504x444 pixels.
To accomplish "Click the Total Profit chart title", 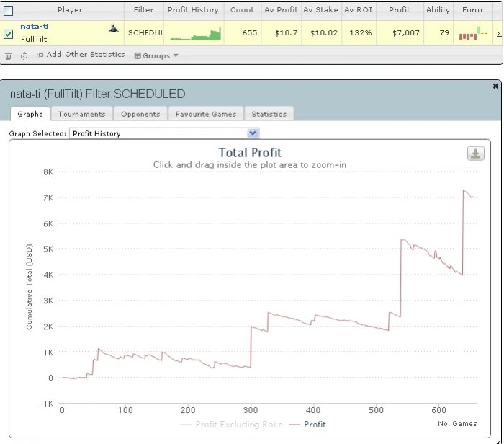I will coord(250,153).
